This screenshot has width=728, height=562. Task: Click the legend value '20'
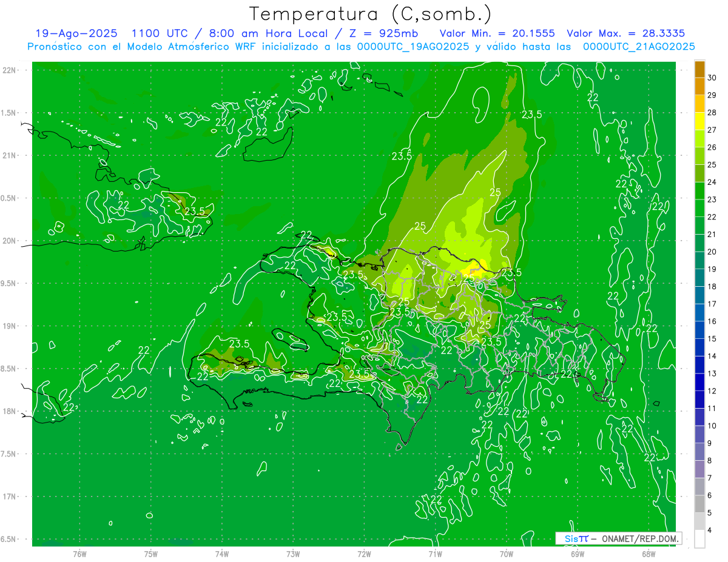(712, 252)
